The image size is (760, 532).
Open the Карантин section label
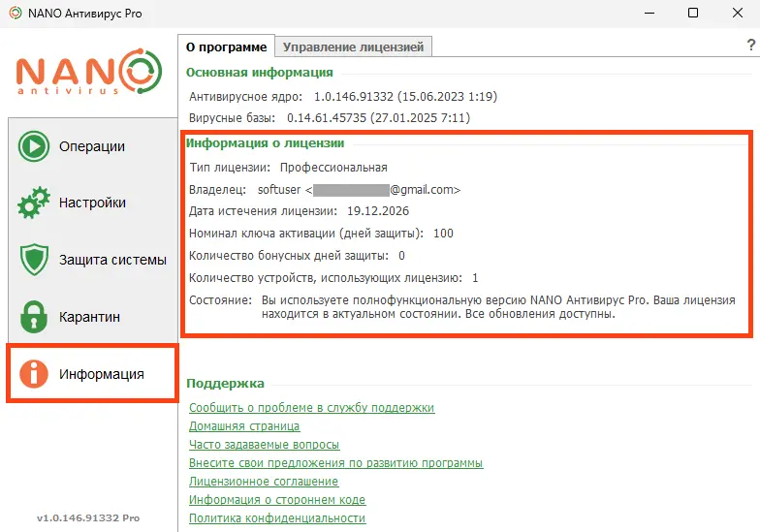(89, 317)
